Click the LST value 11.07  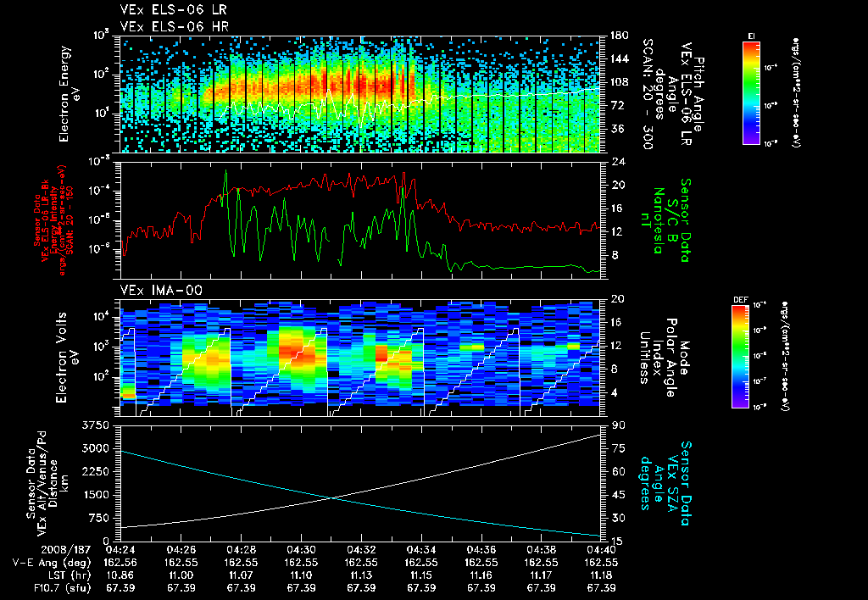(241, 575)
